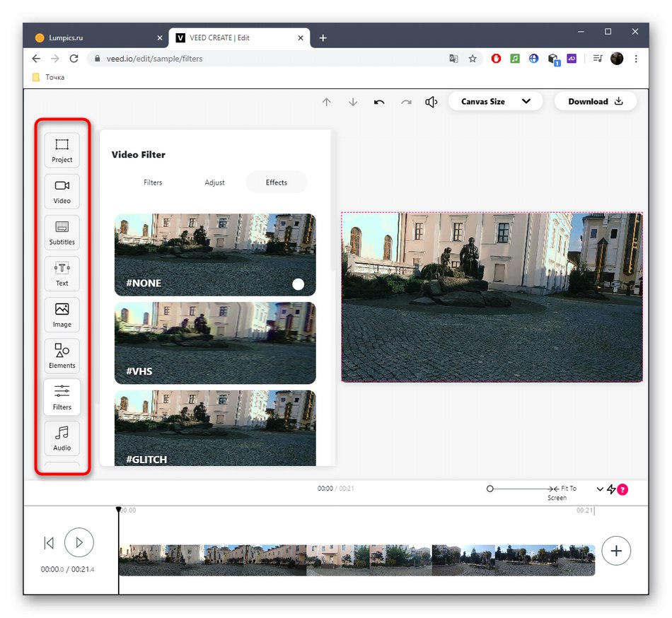
Task: Open the Image tool
Action: point(62,314)
